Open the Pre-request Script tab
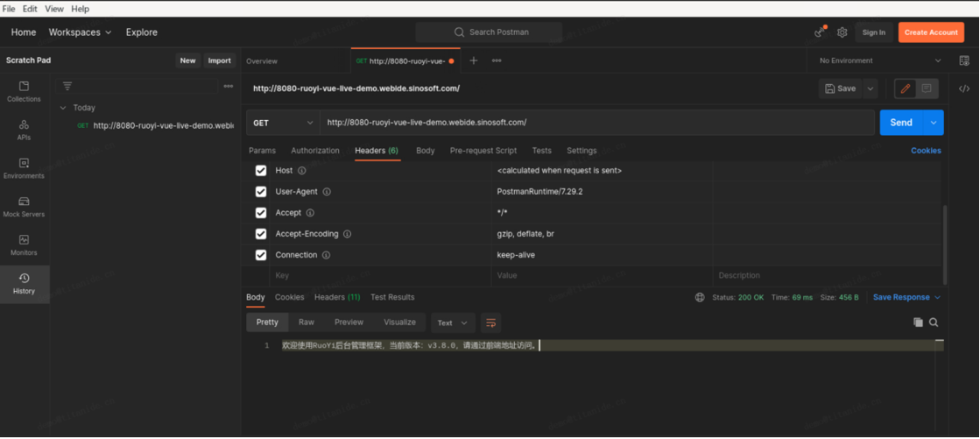The image size is (980, 439). click(483, 151)
